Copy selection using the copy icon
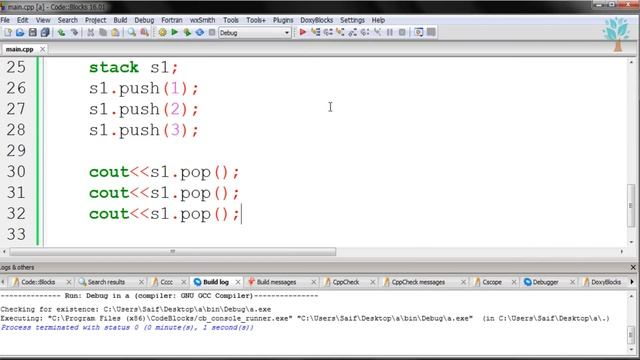This screenshot has width=640, height=360. [x=103, y=33]
